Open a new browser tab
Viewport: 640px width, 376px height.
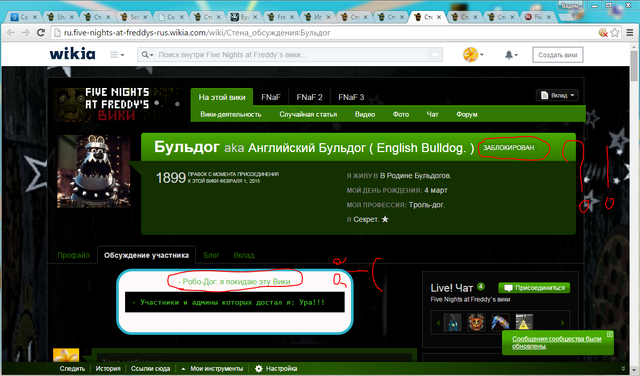tap(566, 17)
